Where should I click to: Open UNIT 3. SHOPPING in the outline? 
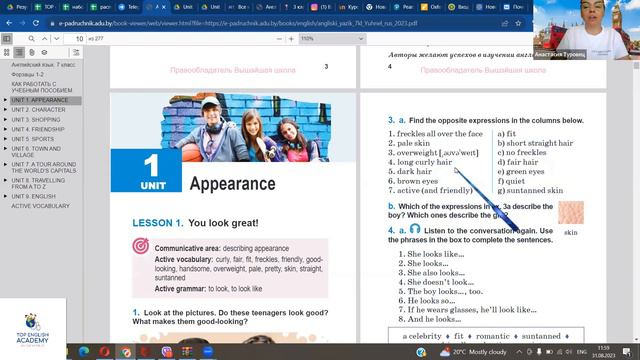(36, 120)
